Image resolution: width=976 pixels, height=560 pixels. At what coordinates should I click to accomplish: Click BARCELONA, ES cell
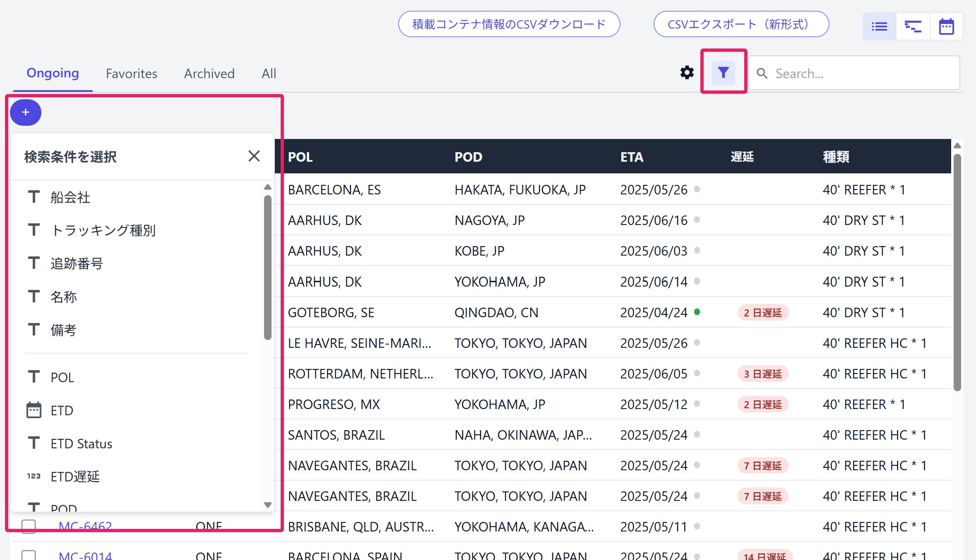coord(334,189)
